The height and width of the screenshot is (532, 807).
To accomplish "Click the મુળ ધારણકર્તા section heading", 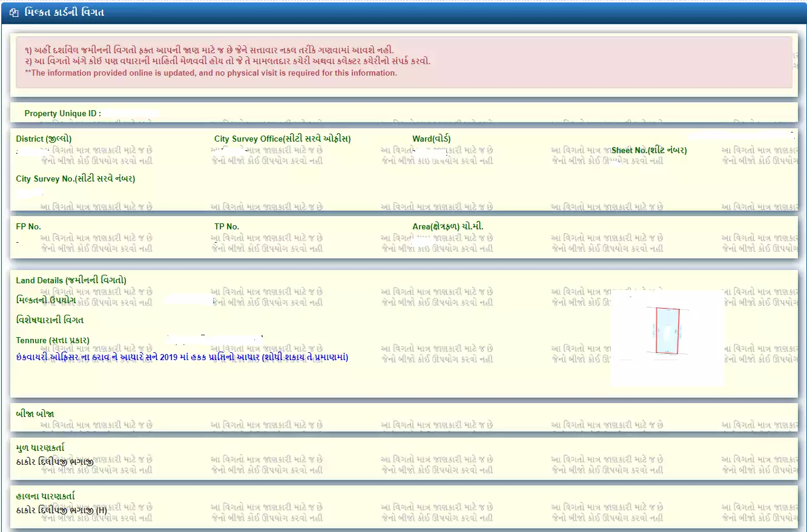I will point(40,448).
